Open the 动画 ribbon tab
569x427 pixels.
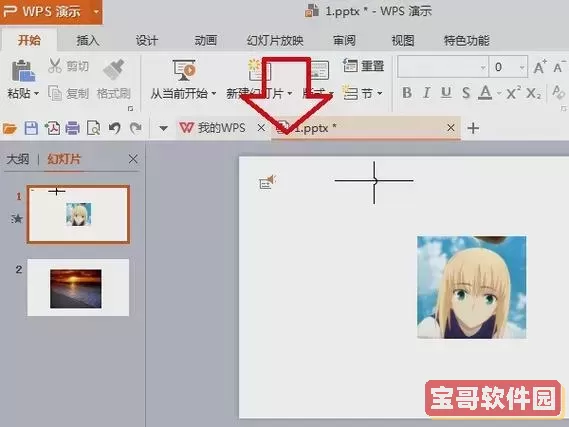[206, 40]
